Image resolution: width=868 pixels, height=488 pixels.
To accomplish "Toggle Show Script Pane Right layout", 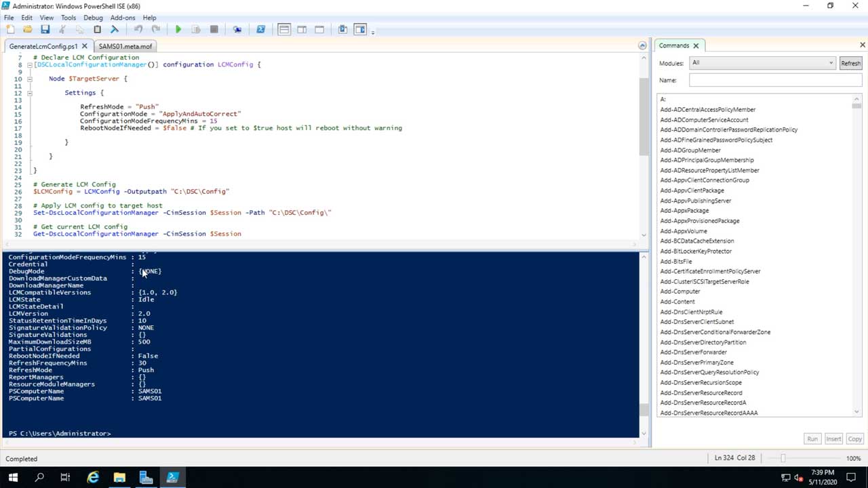I will coord(302,29).
